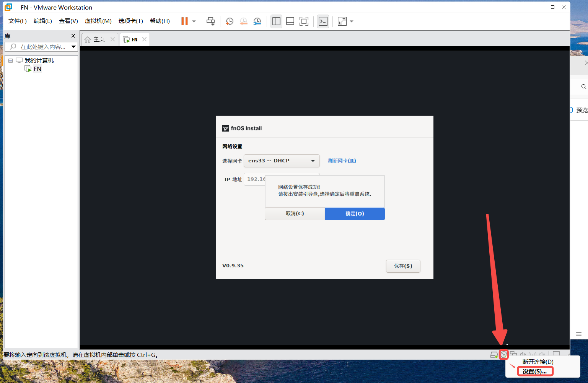Screen dimensions: 588x383
Task: Click the CD/DVD drive status bar icon
Action: (504, 355)
